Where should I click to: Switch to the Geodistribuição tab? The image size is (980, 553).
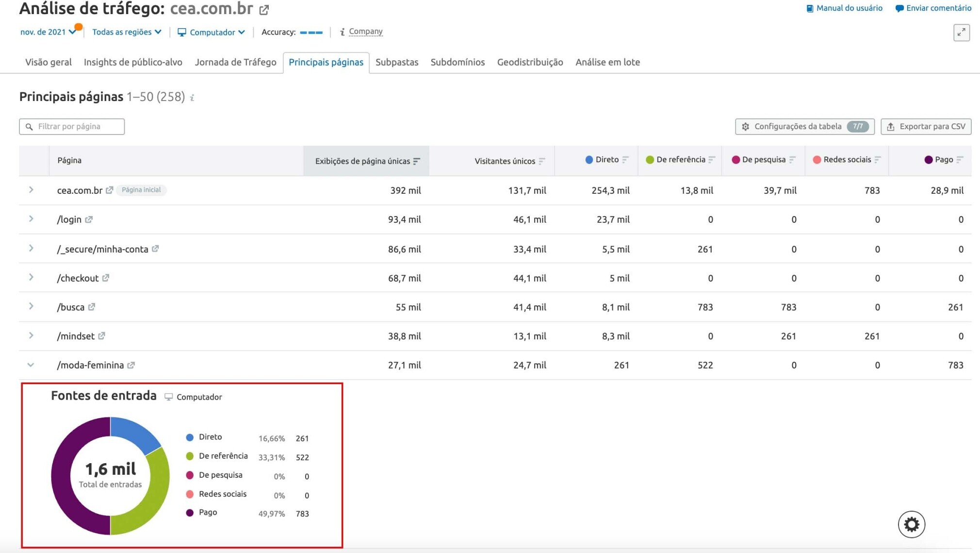tap(530, 62)
